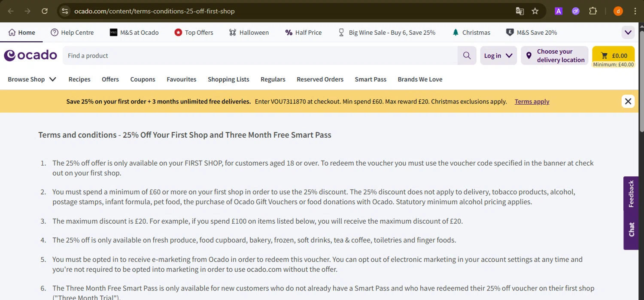
Task: Click the Ocado logo
Action: [30, 55]
